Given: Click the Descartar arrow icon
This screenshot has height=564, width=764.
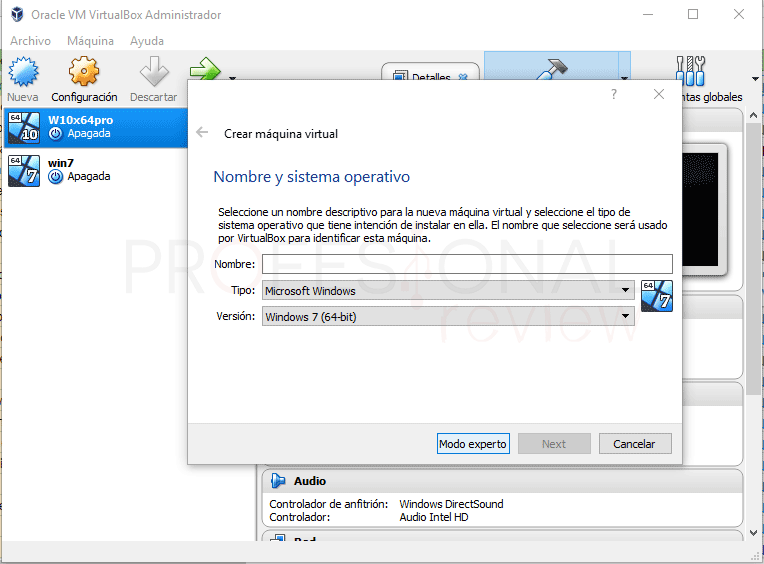Looking at the screenshot, I should point(154,71).
